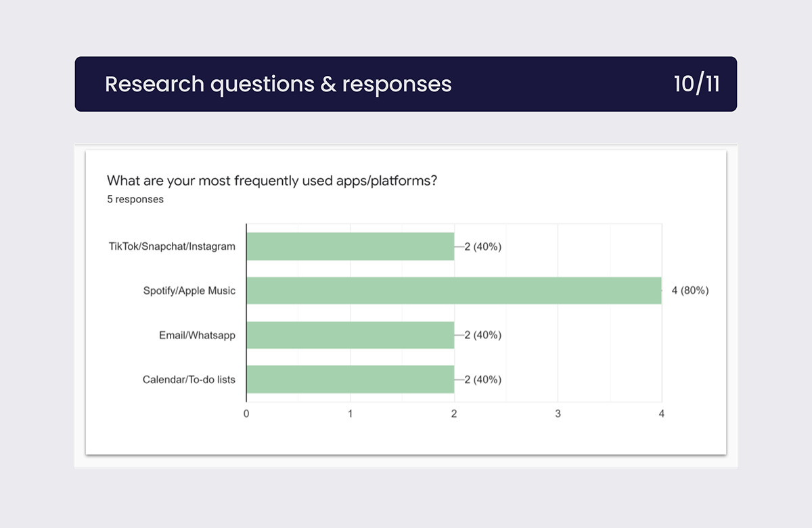Click the Spotify/Apple Music axis label
This screenshot has height=528, width=812.
tap(189, 291)
